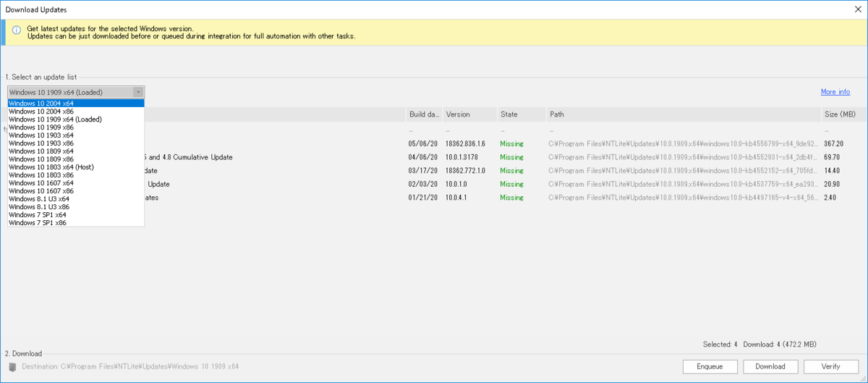Select Windows 10 1903 x86 entry
Screen dimensions: 868x383
[76, 143]
